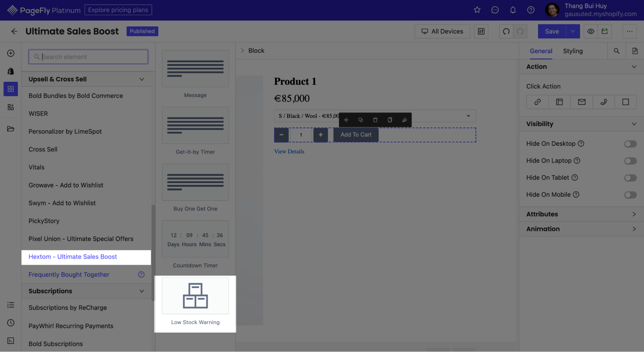Open the add section blocks icon
Screen dimensions: 644x352
11,107
